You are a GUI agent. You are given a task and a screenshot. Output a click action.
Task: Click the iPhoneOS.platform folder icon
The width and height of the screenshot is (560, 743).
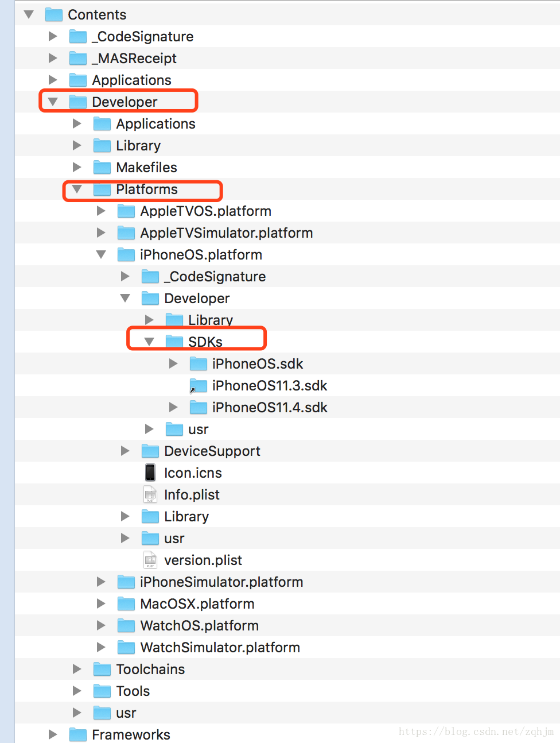(x=126, y=254)
